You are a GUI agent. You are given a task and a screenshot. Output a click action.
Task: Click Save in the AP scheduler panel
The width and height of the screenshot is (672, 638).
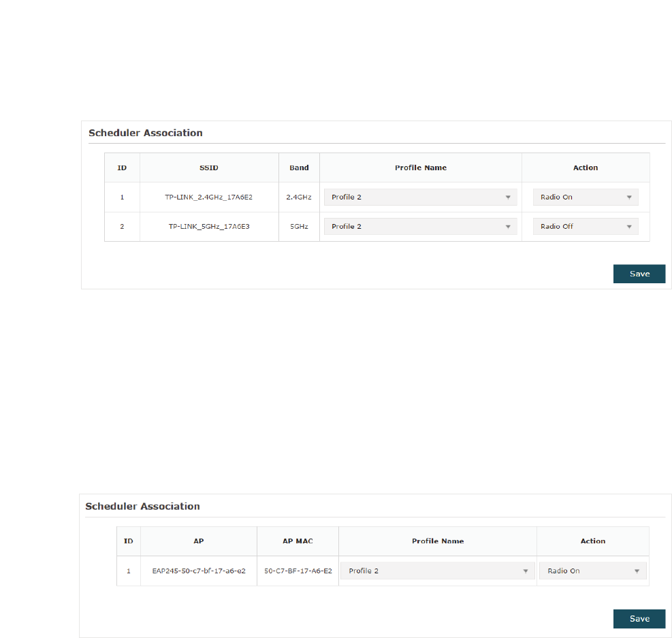point(639,619)
